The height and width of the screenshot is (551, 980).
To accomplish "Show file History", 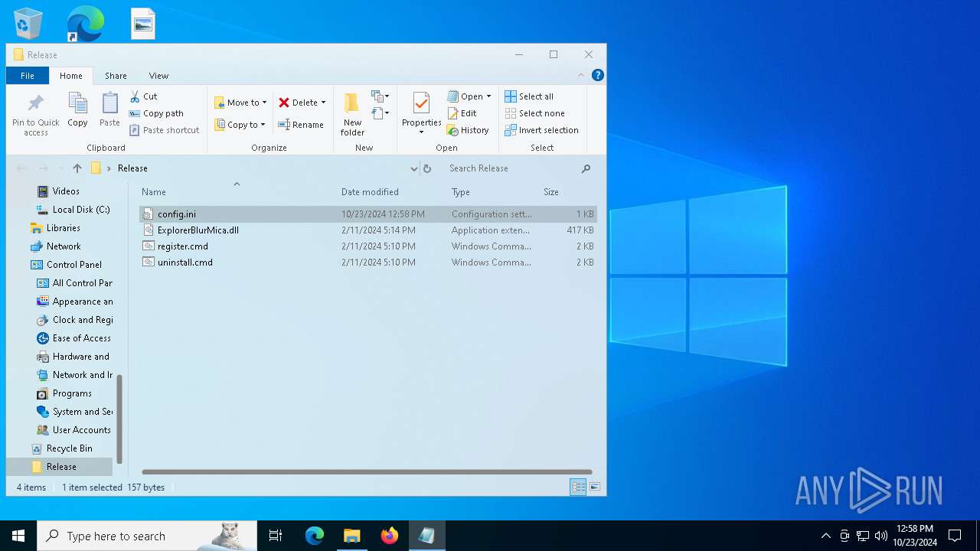I will [x=468, y=130].
